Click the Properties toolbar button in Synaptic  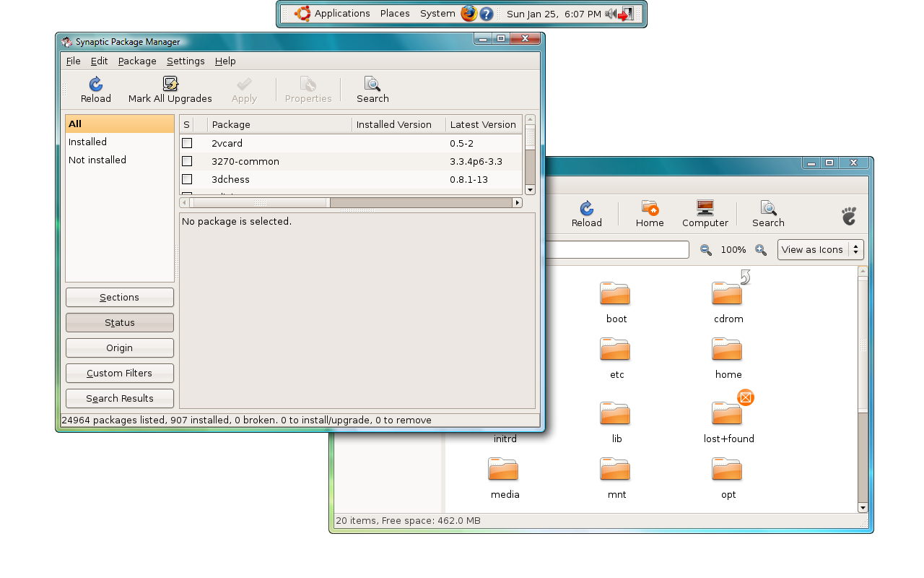click(308, 90)
